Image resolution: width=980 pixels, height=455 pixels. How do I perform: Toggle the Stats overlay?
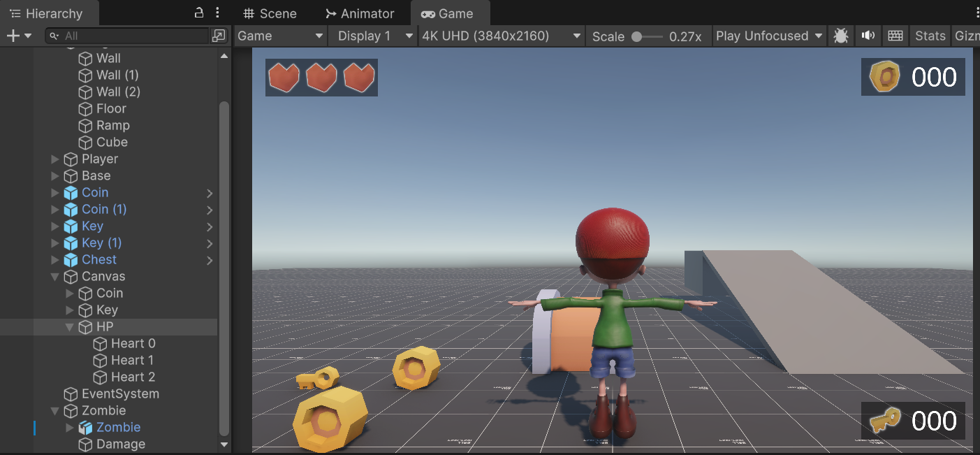[930, 36]
